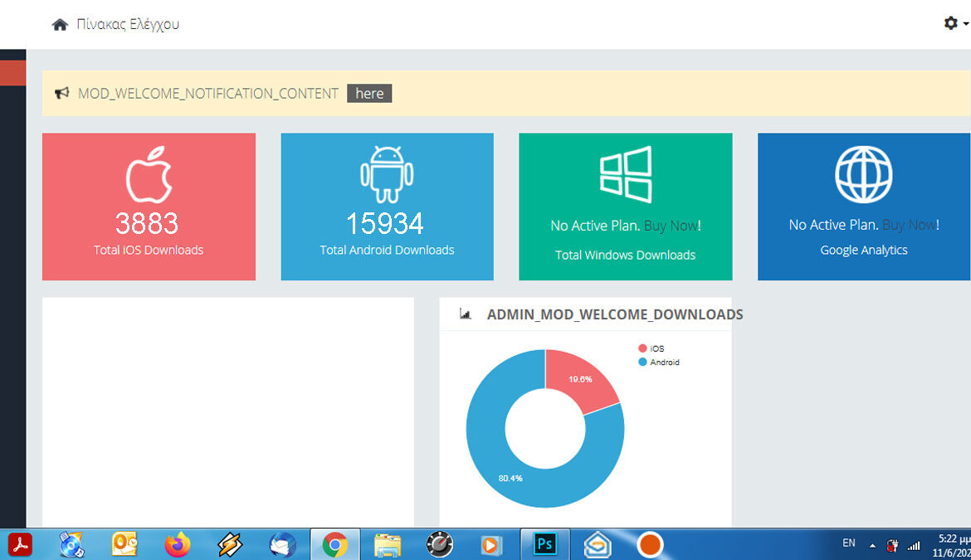
Task: Show hidden system tray icons
Action: pyautogui.click(x=872, y=545)
